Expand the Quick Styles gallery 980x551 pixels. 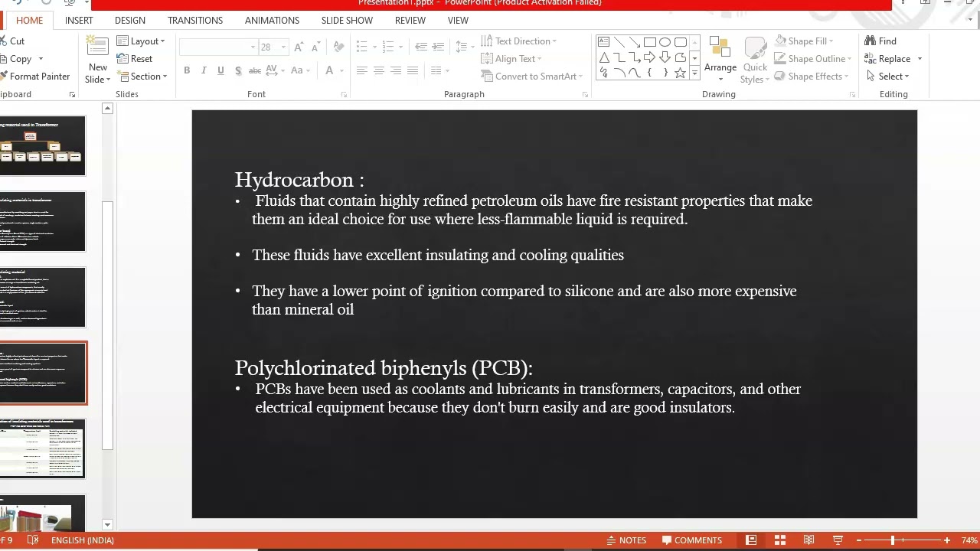755,60
